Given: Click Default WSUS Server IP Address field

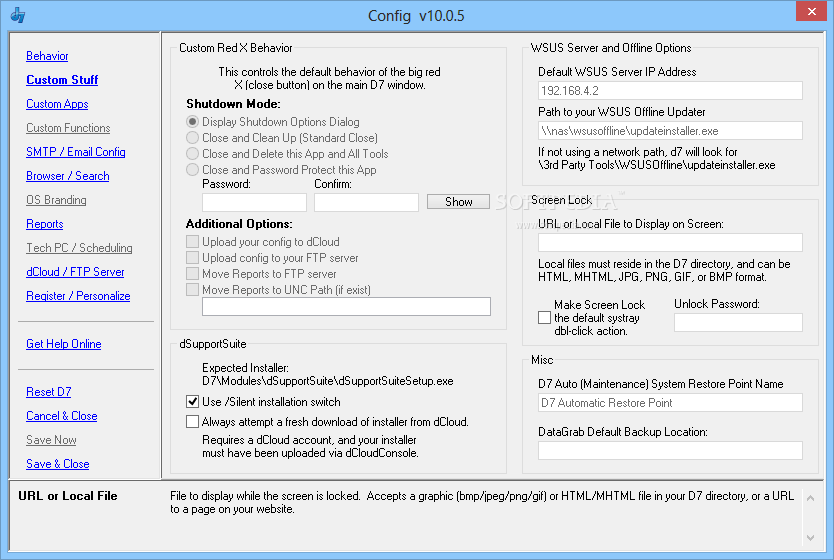Looking at the screenshot, I should click(x=670, y=90).
